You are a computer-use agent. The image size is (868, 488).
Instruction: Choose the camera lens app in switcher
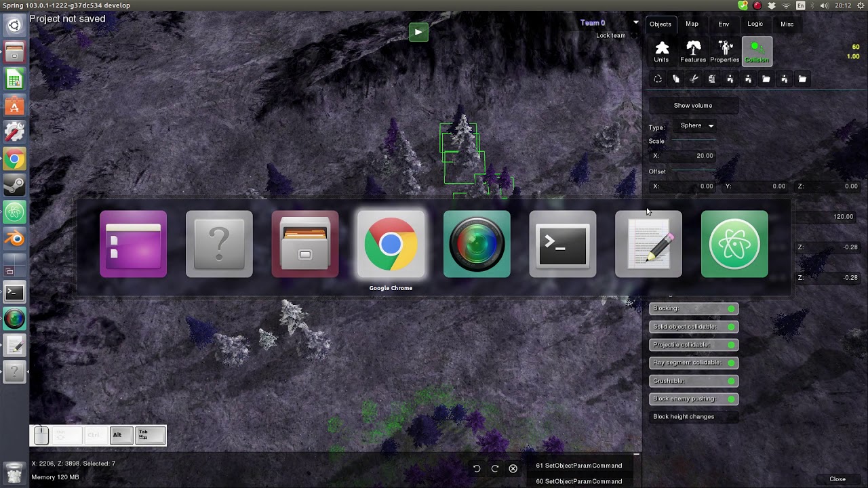(477, 244)
